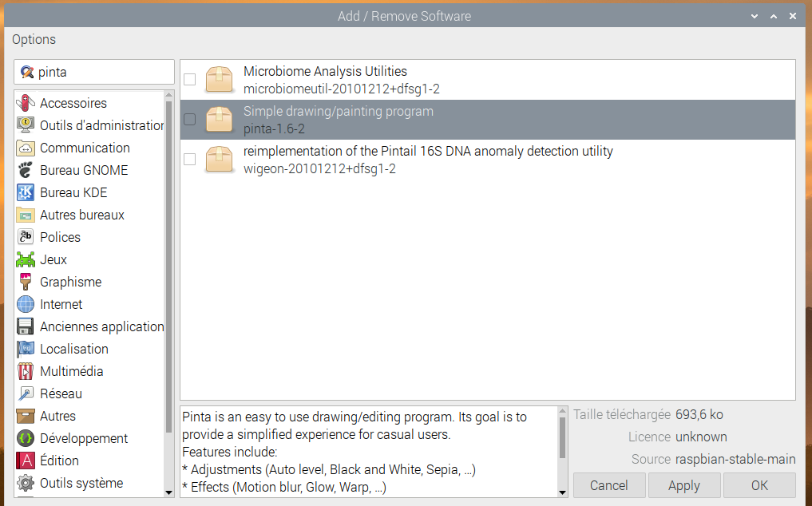Click the Internet globe icon
The height and width of the screenshot is (506, 812).
click(26, 304)
